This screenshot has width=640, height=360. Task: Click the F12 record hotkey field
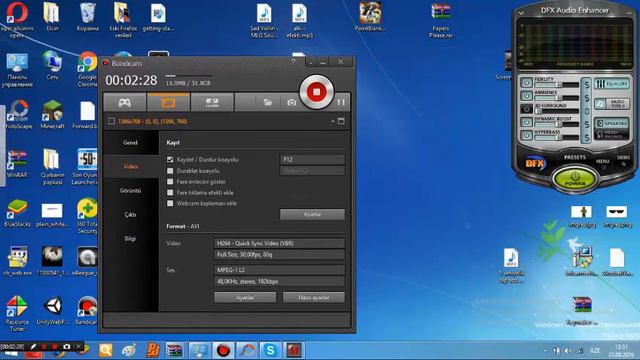pyautogui.click(x=312, y=160)
